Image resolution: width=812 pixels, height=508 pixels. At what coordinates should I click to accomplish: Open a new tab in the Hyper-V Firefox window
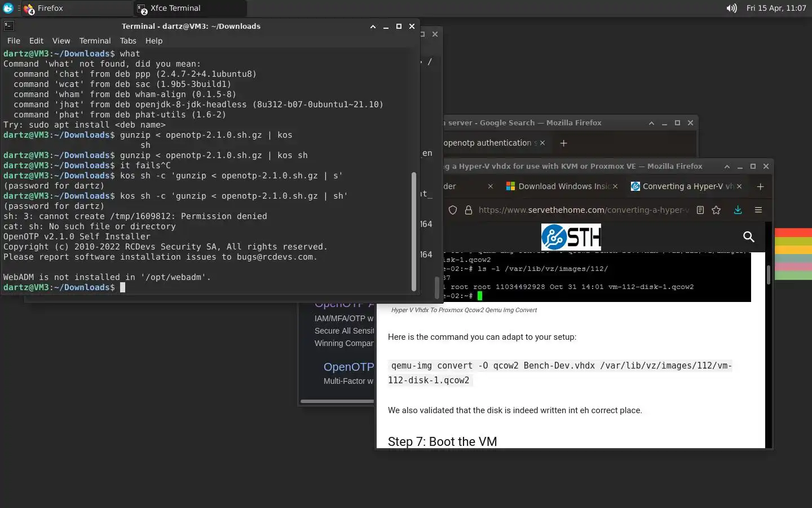tap(760, 186)
